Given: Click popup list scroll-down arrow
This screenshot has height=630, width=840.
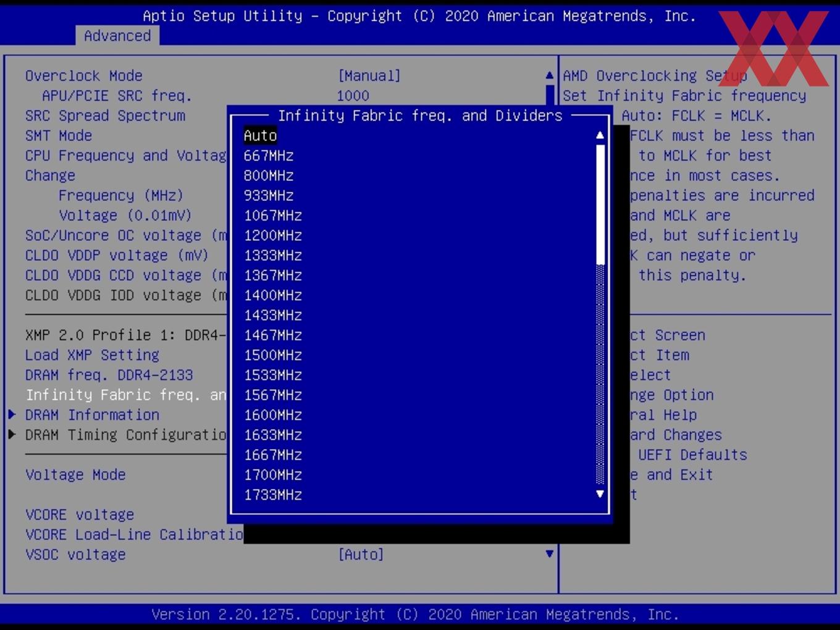Looking at the screenshot, I should (600, 494).
